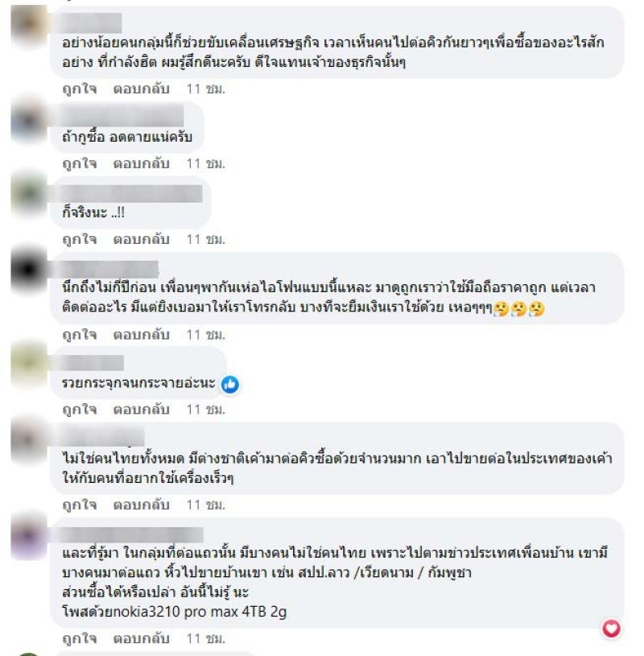Reply to comment about foreigners queuing to buy

point(142,505)
